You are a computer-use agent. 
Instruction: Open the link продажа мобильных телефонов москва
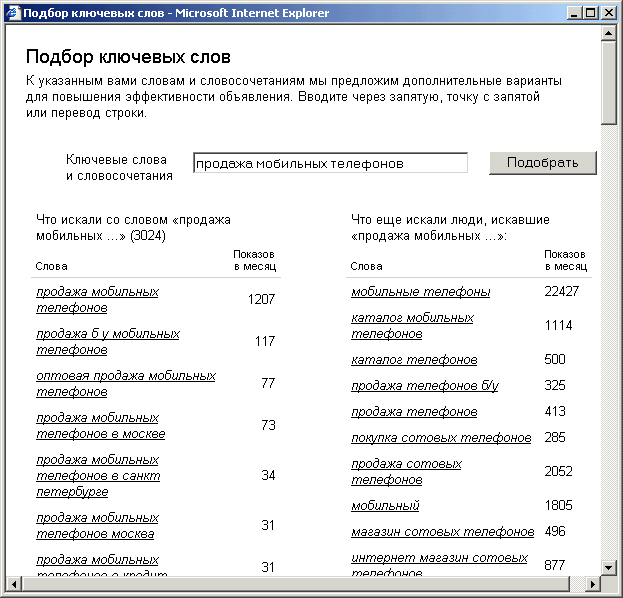click(97, 526)
